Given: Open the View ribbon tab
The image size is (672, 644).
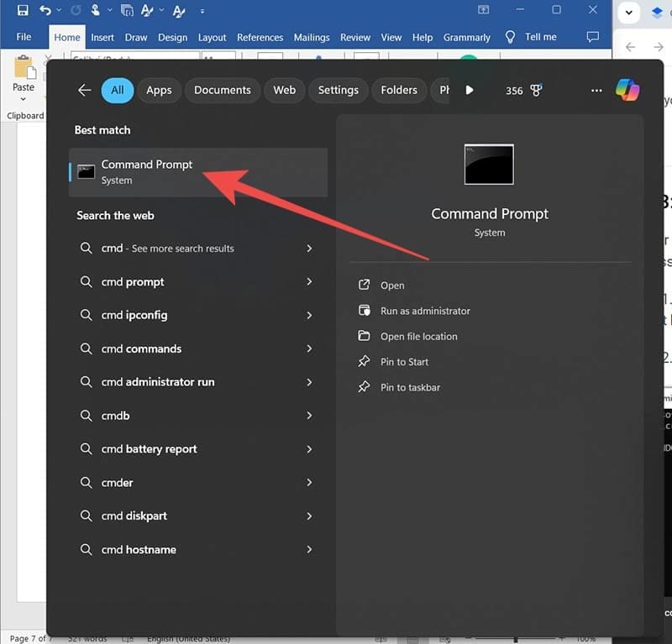Looking at the screenshot, I should click(x=391, y=38).
